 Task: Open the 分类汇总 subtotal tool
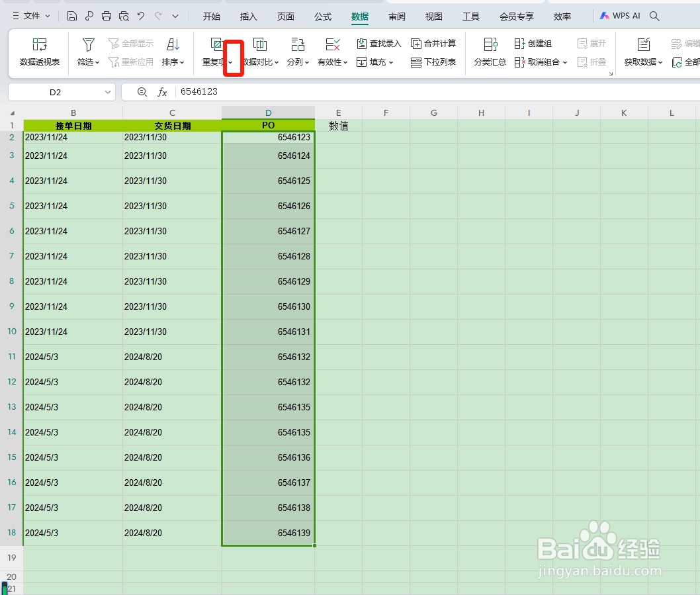pyautogui.click(x=490, y=52)
